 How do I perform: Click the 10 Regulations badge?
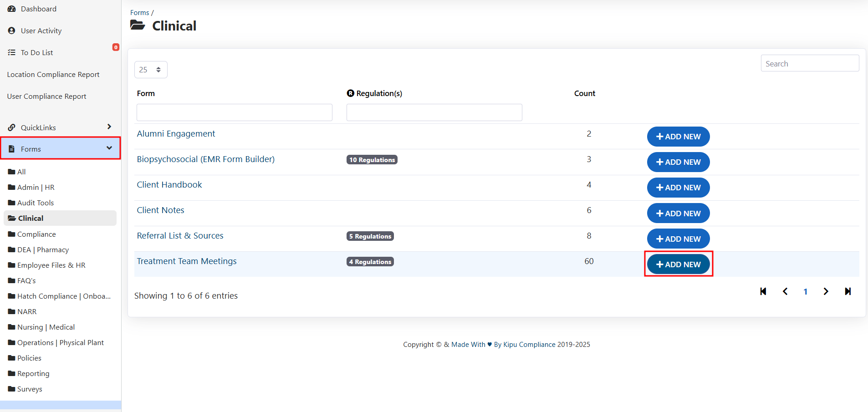(372, 160)
